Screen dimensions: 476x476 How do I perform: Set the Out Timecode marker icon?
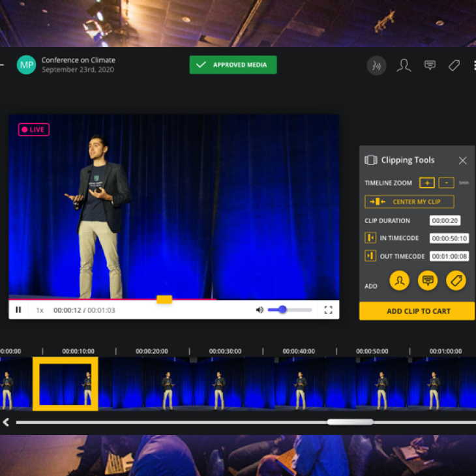370,256
